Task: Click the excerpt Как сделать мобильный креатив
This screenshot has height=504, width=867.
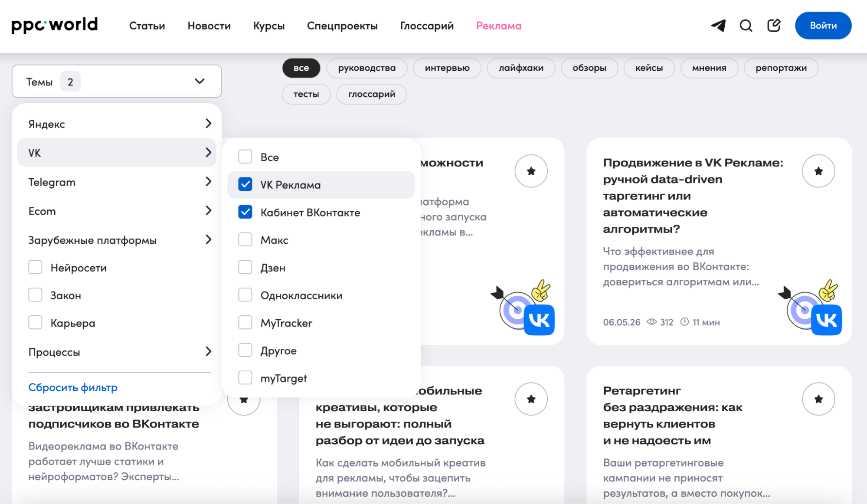Action: [400, 478]
